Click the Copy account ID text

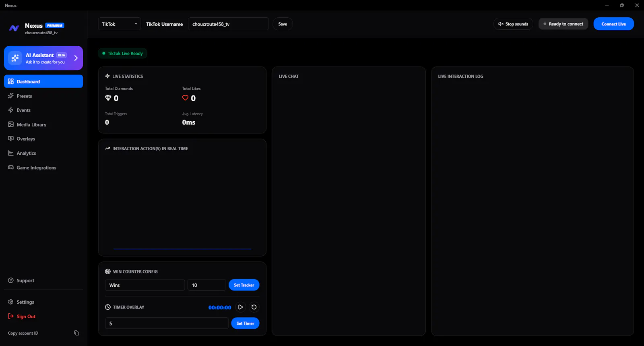(23, 334)
